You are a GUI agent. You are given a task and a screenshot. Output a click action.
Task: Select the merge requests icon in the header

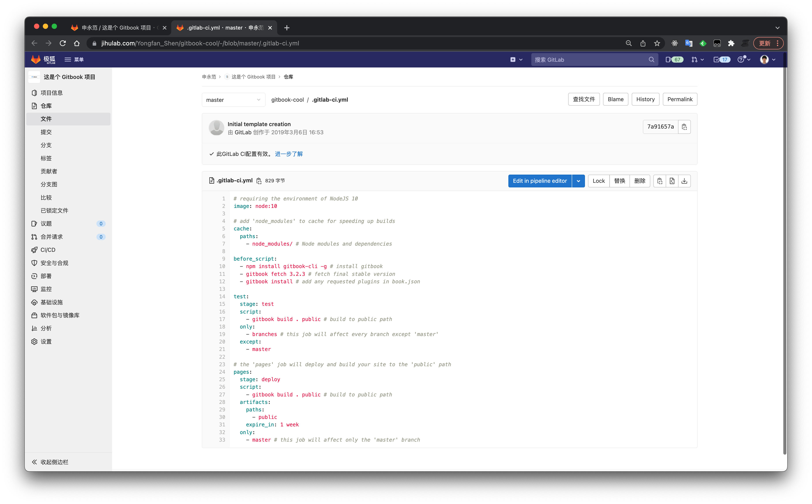695,59
